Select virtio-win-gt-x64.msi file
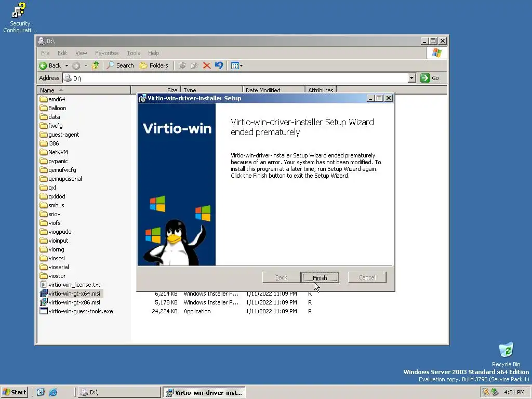 (x=70, y=293)
